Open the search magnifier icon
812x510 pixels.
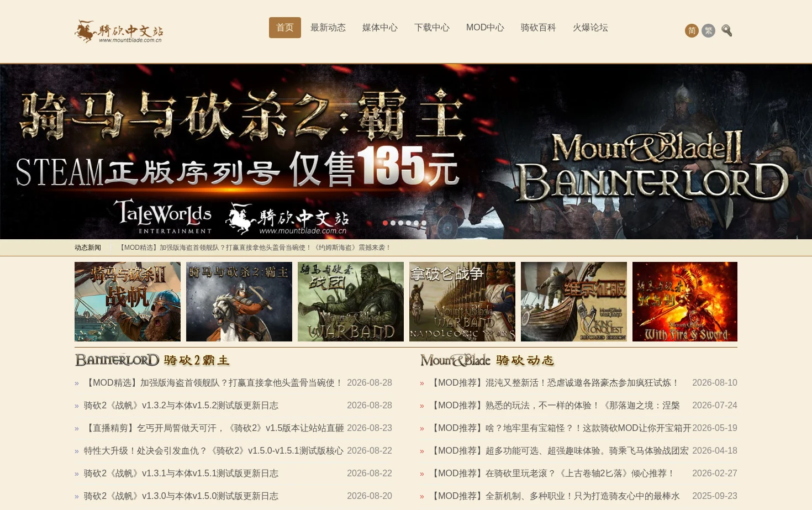coord(726,30)
